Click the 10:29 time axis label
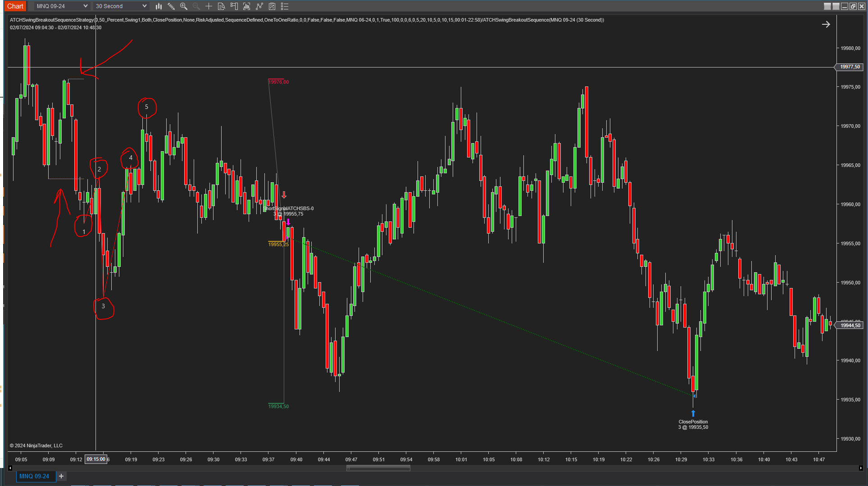Screen dimensions: 868x486 (681, 459)
